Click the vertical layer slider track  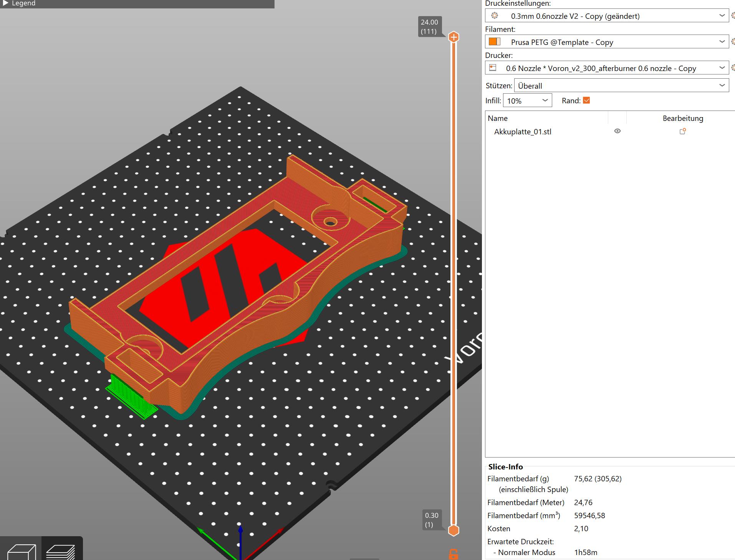point(454,284)
